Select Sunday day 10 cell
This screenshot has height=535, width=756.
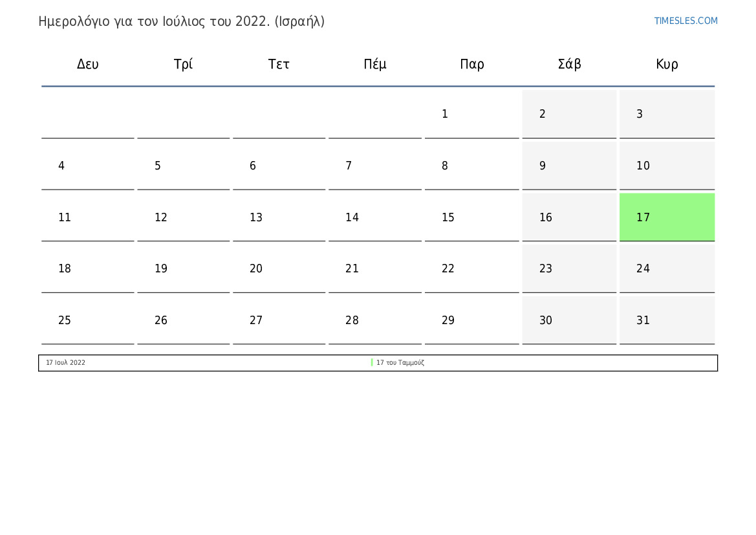667,166
